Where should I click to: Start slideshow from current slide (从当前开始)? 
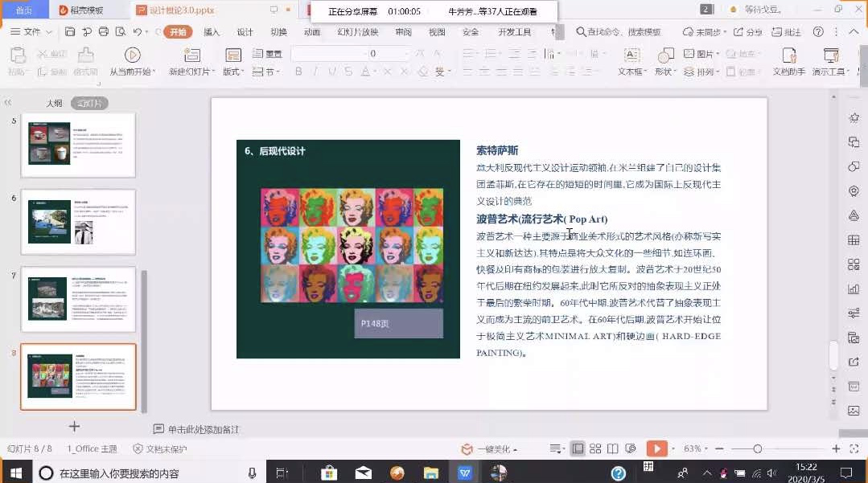tap(132, 55)
